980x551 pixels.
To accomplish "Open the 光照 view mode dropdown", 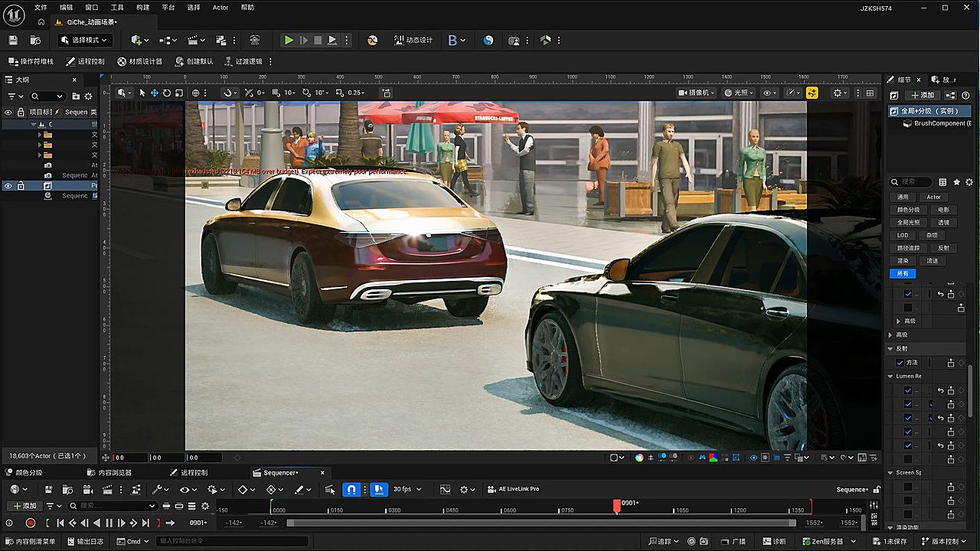I will [x=739, y=93].
